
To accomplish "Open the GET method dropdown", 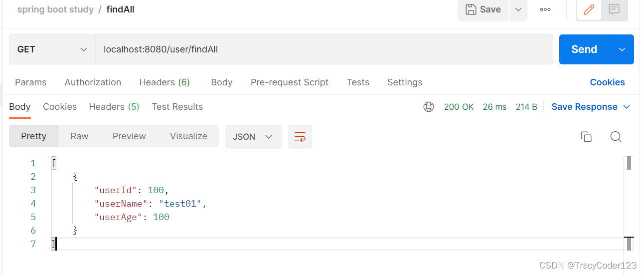I will click(x=52, y=49).
